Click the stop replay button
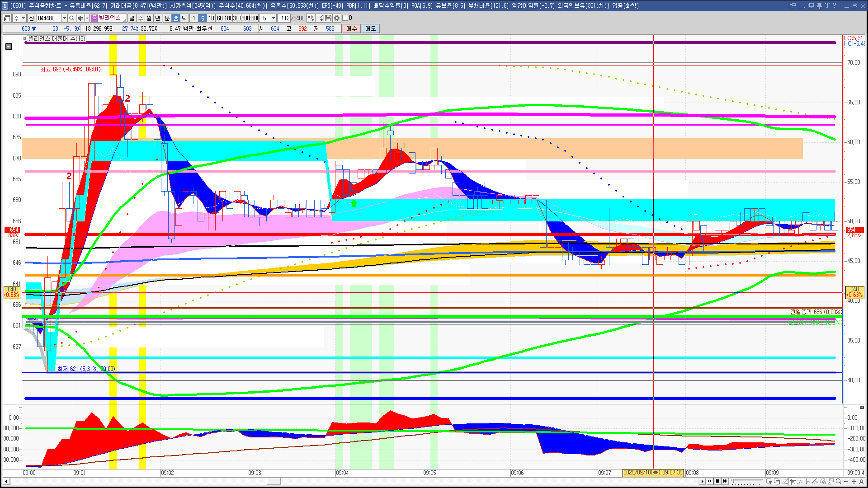This screenshot has height=488, width=868. pos(717,481)
